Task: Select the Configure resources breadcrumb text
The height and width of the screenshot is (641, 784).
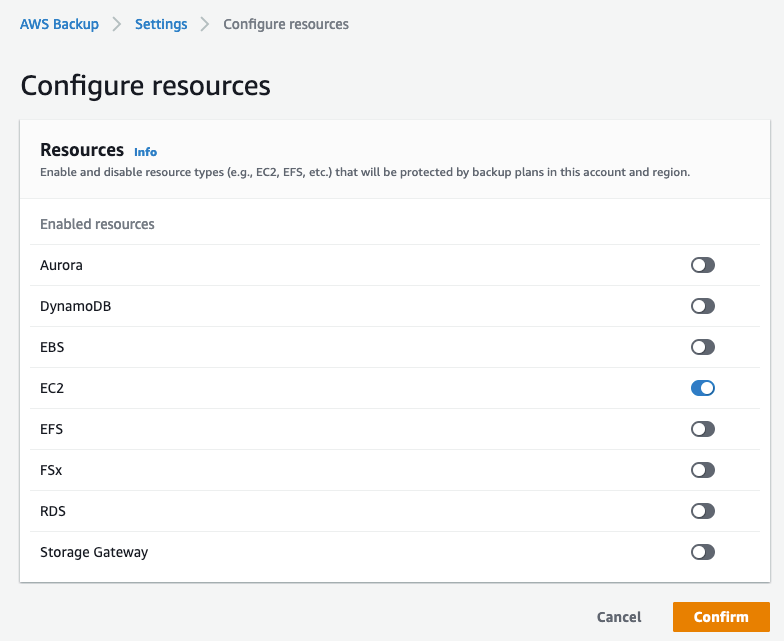Action: (x=286, y=24)
